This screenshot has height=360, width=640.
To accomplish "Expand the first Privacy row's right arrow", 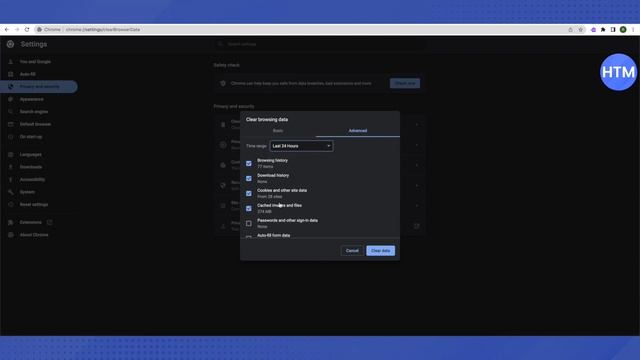I will click(417, 124).
